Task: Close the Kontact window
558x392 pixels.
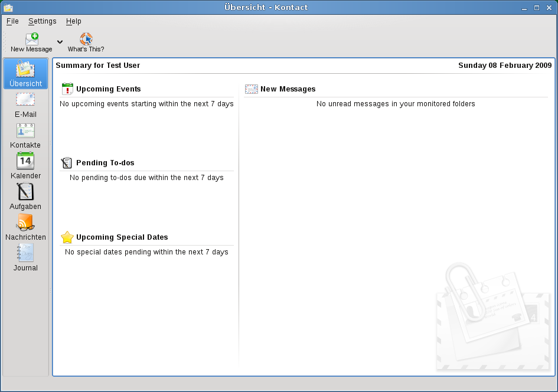Action: pos(549,8)
